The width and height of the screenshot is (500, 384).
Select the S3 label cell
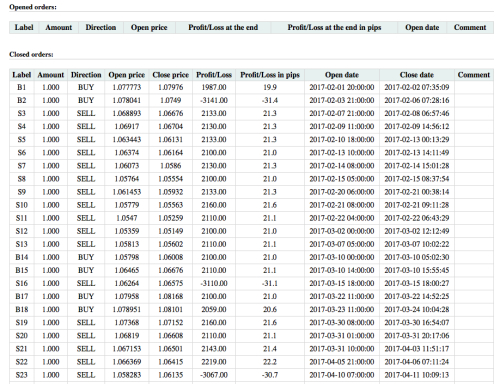tap(22, 113)
